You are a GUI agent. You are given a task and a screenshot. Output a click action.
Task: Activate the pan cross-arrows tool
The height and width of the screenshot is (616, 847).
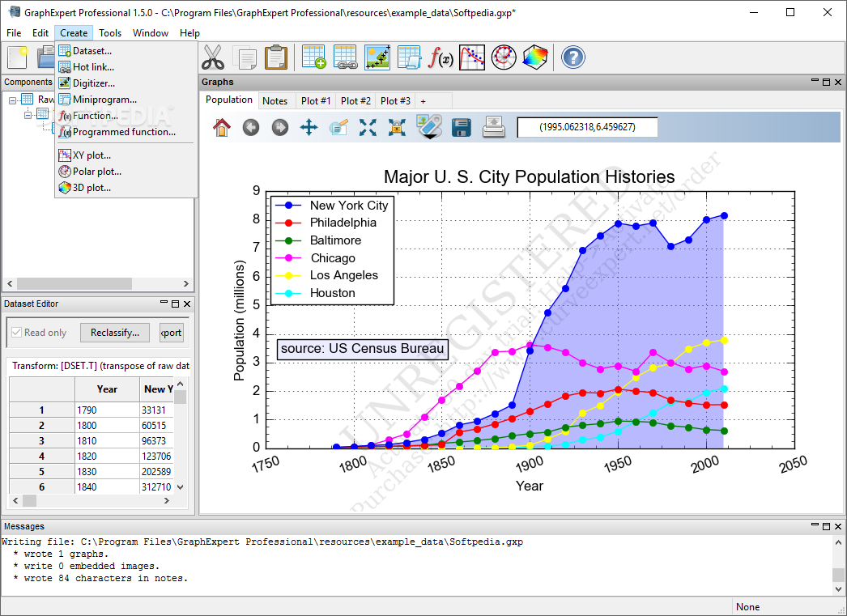coord(309,127)
